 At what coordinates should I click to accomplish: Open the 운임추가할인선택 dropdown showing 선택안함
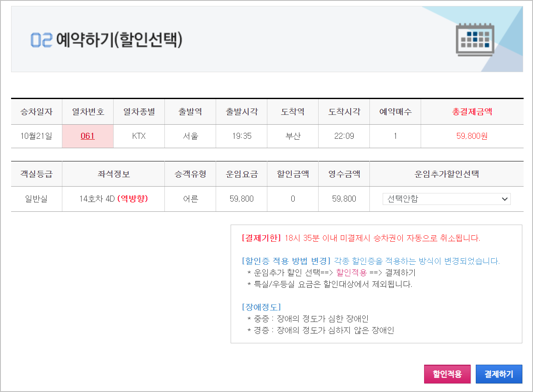coord(446,199)
